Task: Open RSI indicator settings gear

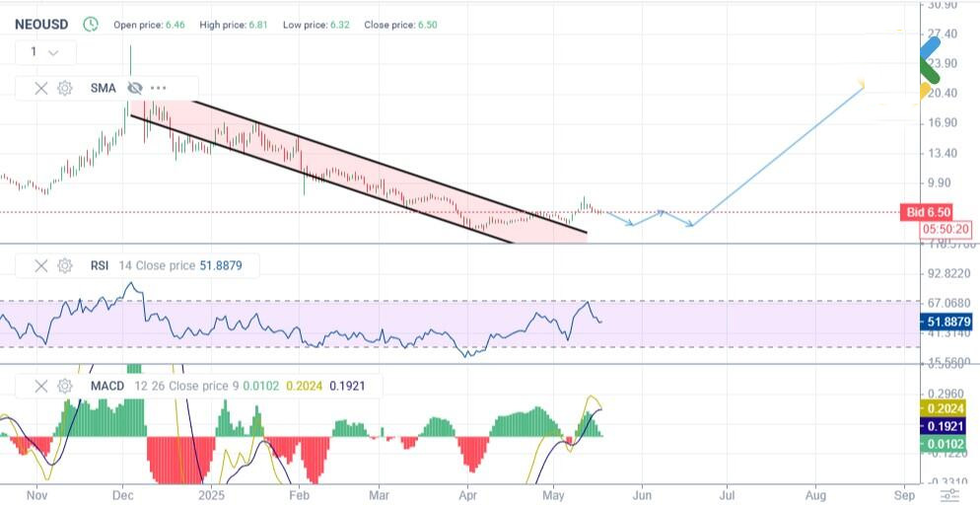Action: click(x=65, y=265)
